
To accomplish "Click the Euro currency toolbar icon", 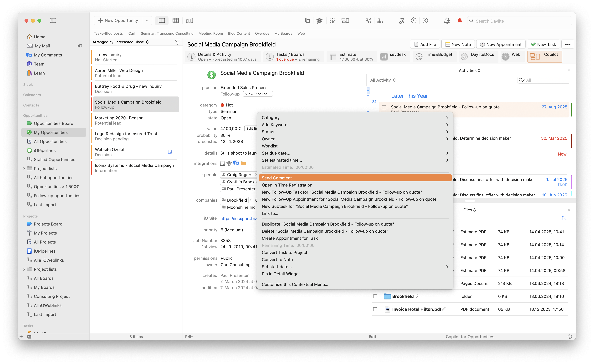I will click(425, 21).
